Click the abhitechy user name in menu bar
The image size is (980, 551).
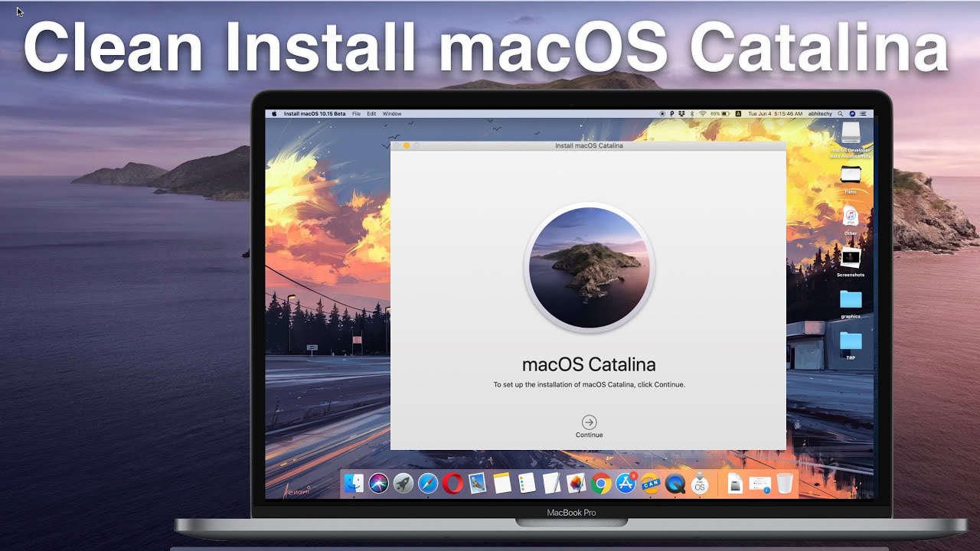tap(820, 113)
